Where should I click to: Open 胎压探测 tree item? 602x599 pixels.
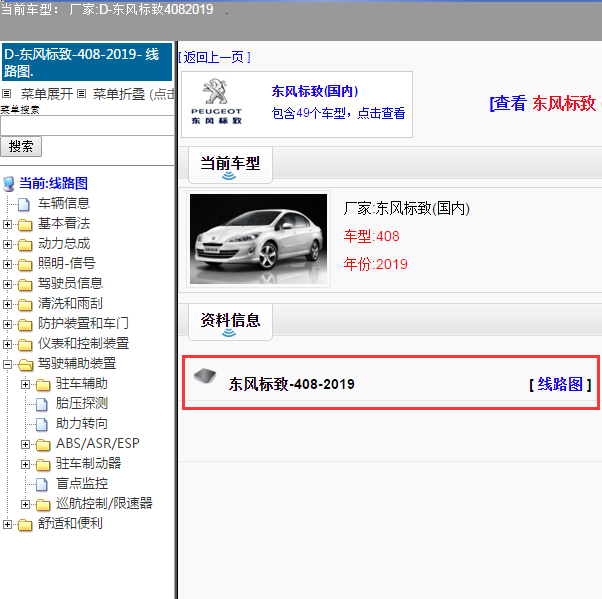[x=82, y=404]
